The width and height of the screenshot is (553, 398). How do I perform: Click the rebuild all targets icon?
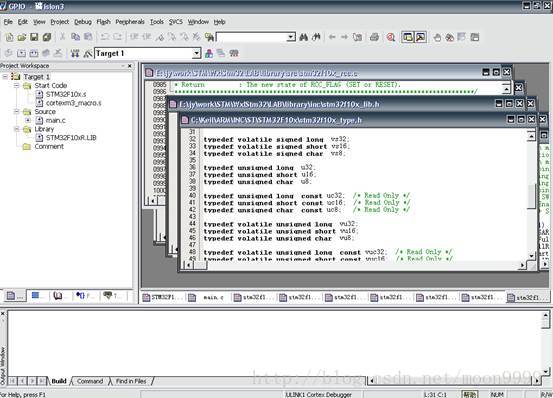point(34,53)
